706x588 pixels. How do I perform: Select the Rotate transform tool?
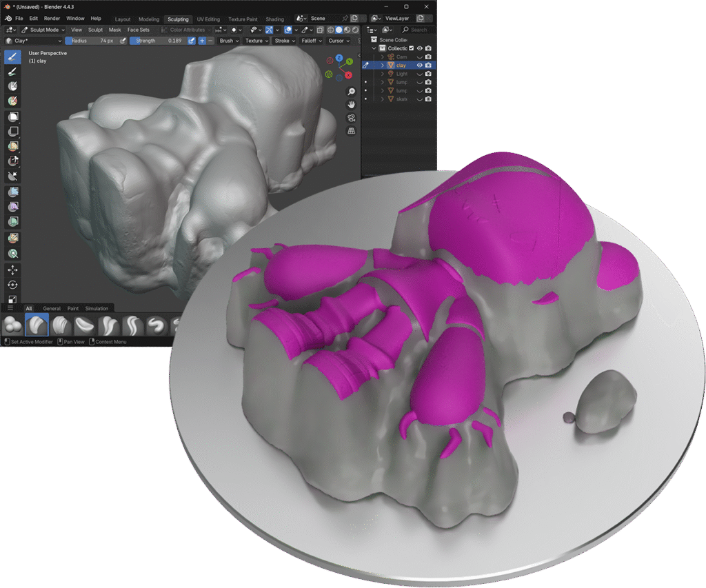tap(12, 285)
